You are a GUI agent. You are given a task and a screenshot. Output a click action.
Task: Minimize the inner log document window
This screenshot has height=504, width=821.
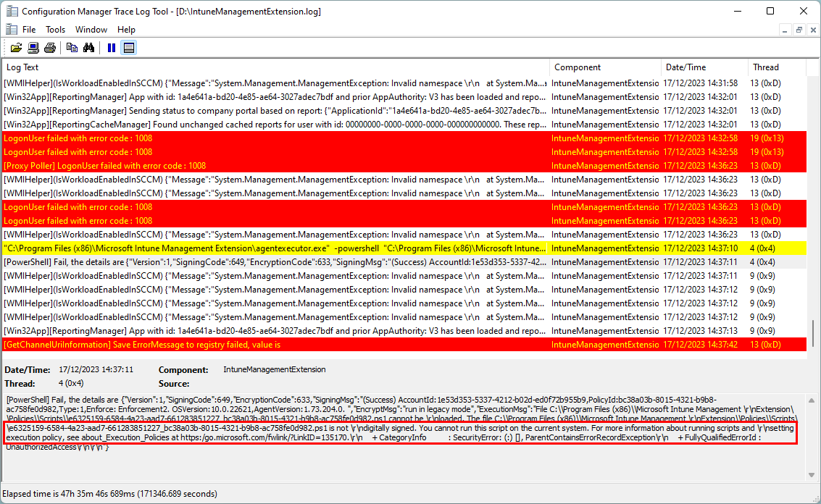pos(785,30)
